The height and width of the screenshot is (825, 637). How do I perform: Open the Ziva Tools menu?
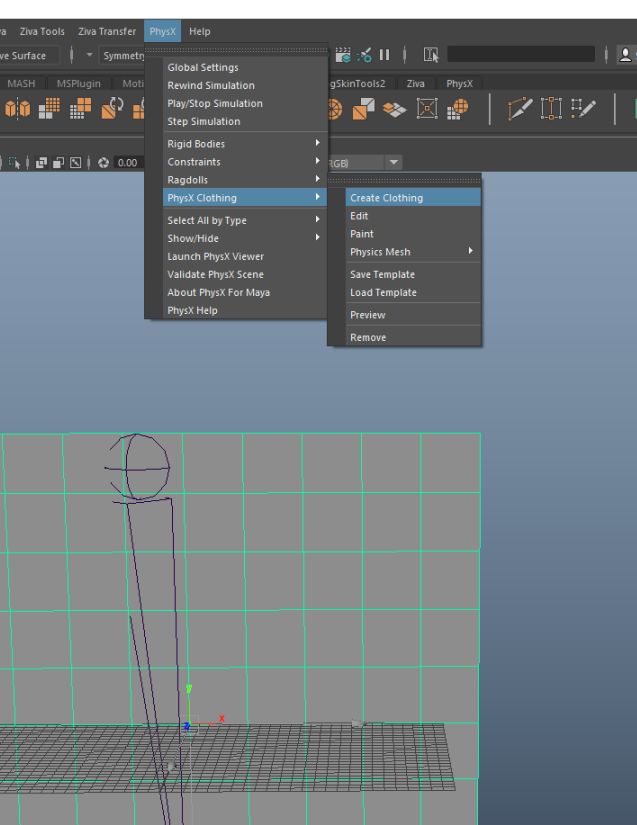tap(42, 32)
